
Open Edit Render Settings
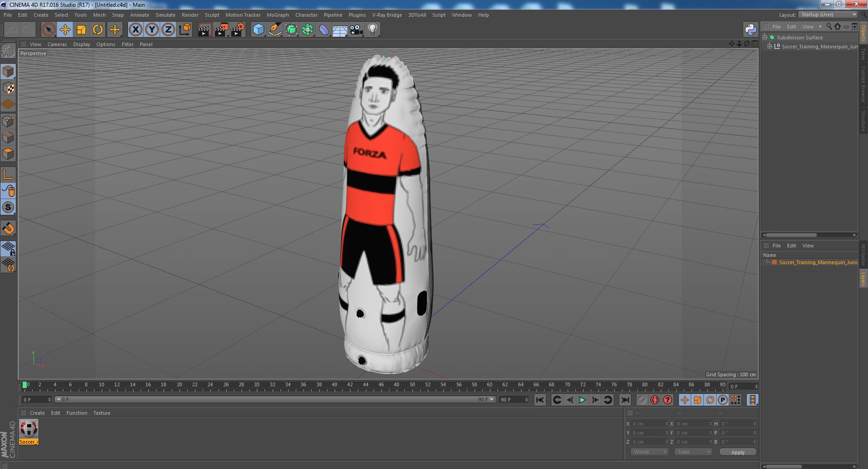point(238,30)
